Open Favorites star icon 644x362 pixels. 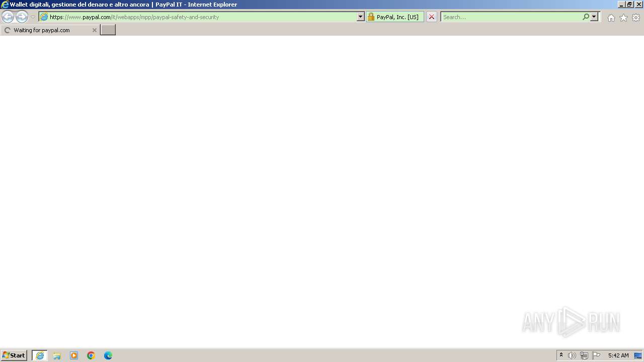click(x=623, y=18)
